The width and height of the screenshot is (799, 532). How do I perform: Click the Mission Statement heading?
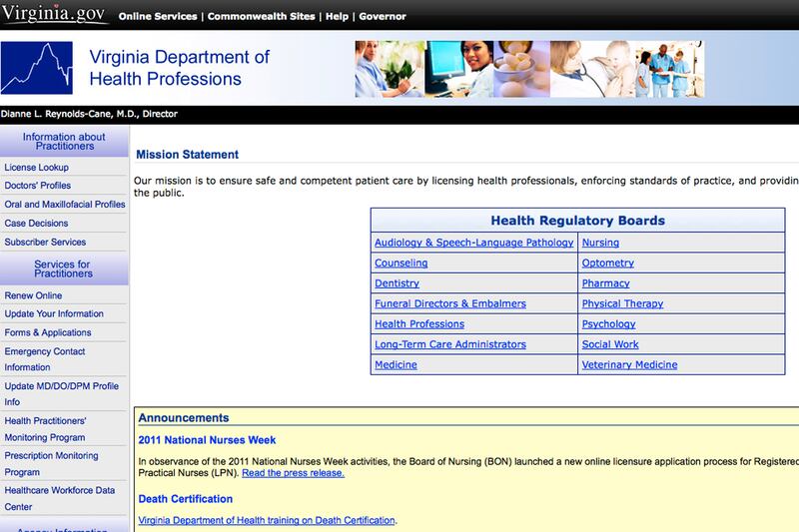(x=187, y=155)
